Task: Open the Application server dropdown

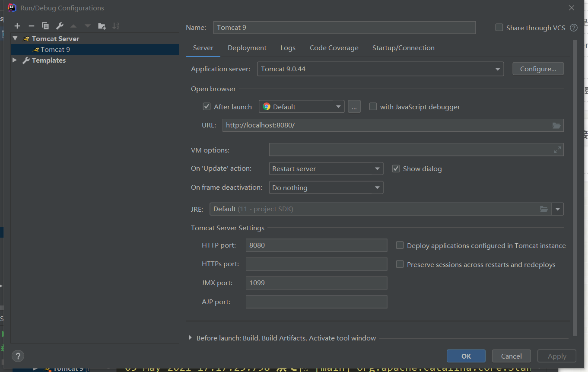Action: (498, 68)
